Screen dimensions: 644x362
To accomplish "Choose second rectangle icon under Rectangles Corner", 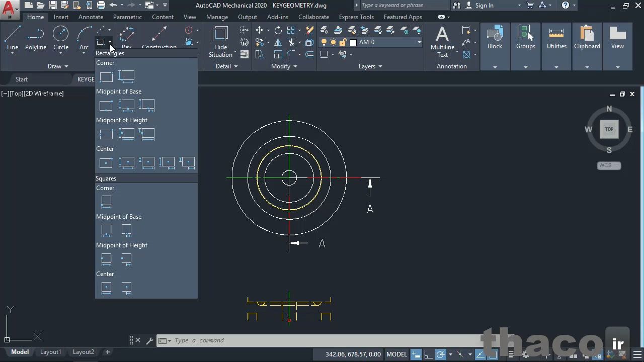I will point(126,77).
